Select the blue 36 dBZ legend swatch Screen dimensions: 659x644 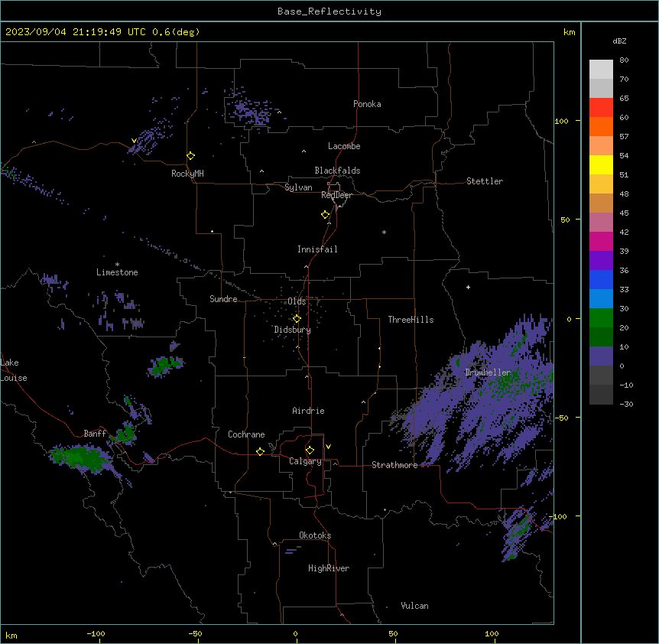[x=601, y=279]
